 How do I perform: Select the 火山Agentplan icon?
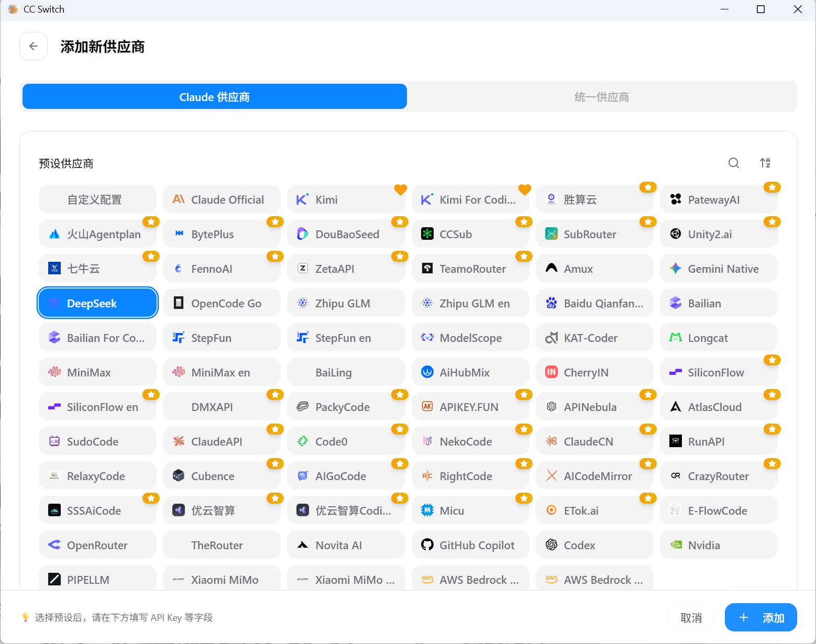coord(54,234)
